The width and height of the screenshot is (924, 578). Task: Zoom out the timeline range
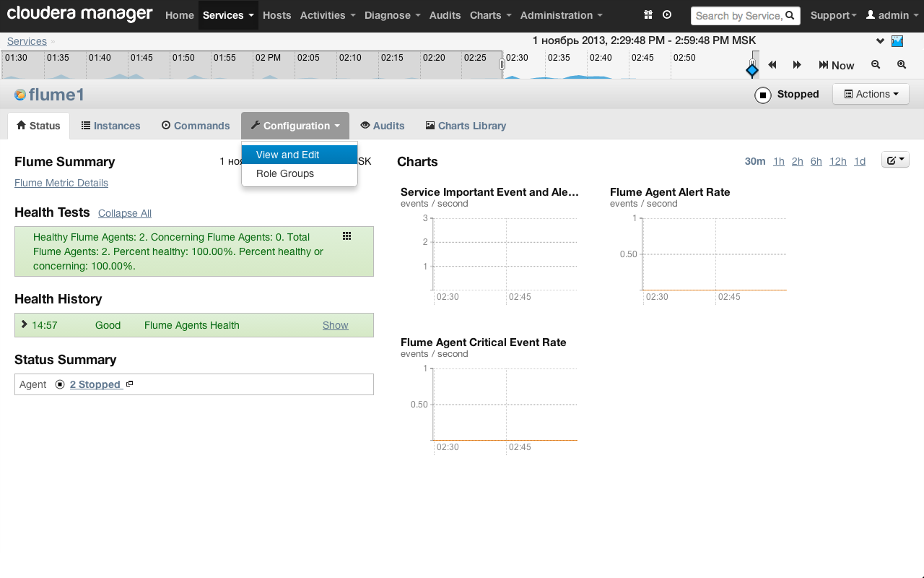point(876,65)
